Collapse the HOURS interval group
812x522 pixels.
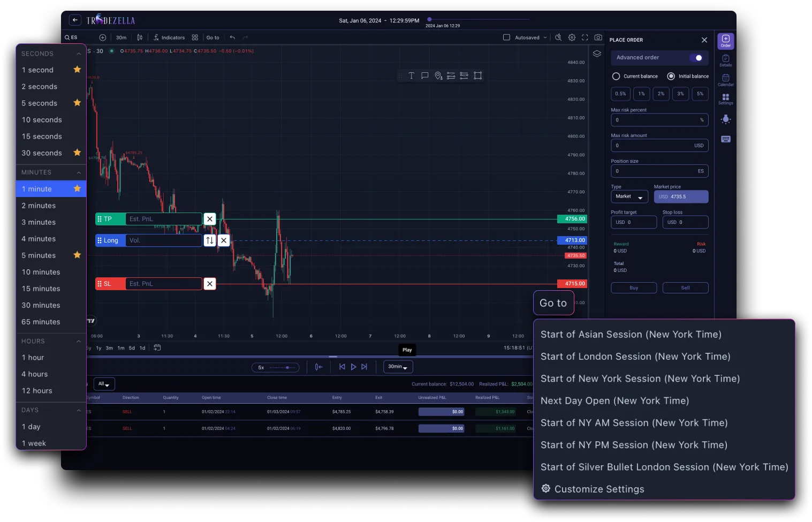click(x=79, y=342)
